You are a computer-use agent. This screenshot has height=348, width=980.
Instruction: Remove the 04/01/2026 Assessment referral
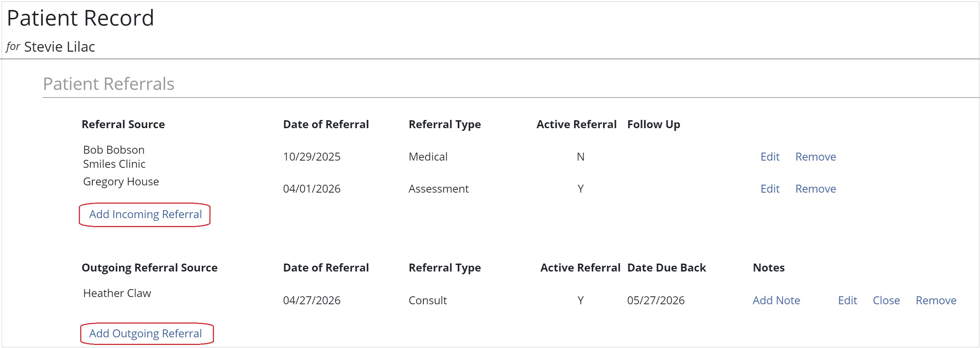click(815, 188)
